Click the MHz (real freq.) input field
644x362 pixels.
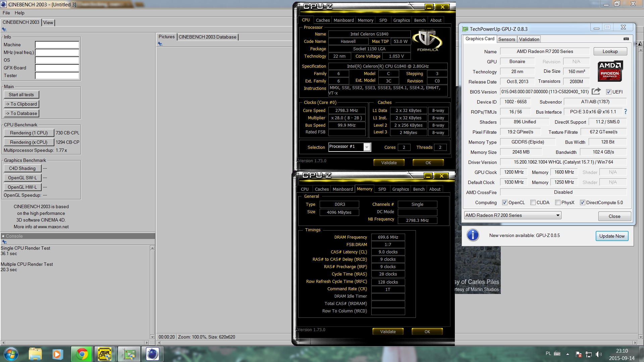click(x=57, y=52)
